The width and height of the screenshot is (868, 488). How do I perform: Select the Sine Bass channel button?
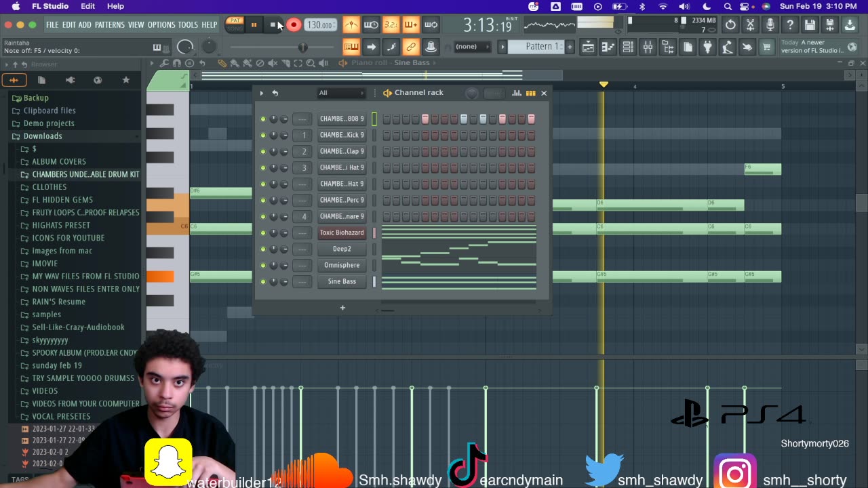point(342,281)
